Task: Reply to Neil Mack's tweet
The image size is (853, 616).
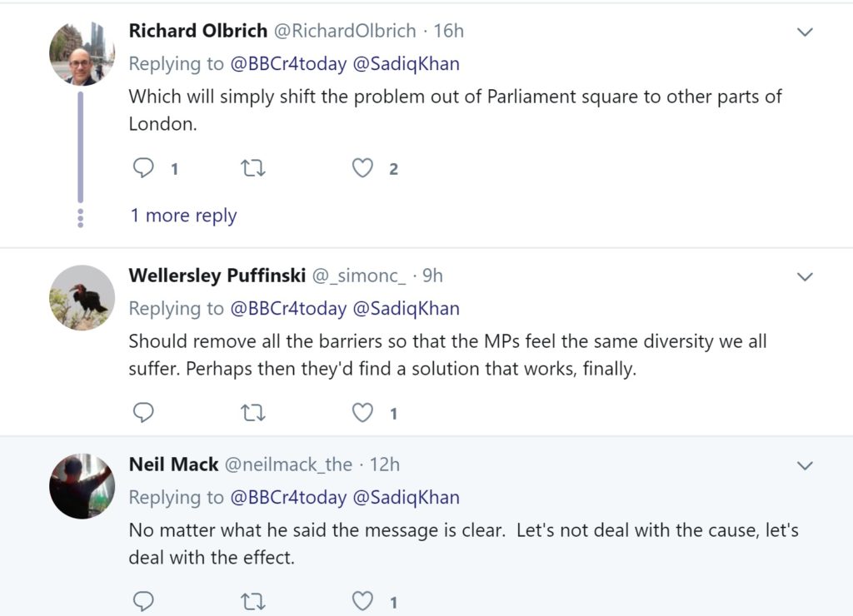Action: (144, 601)
